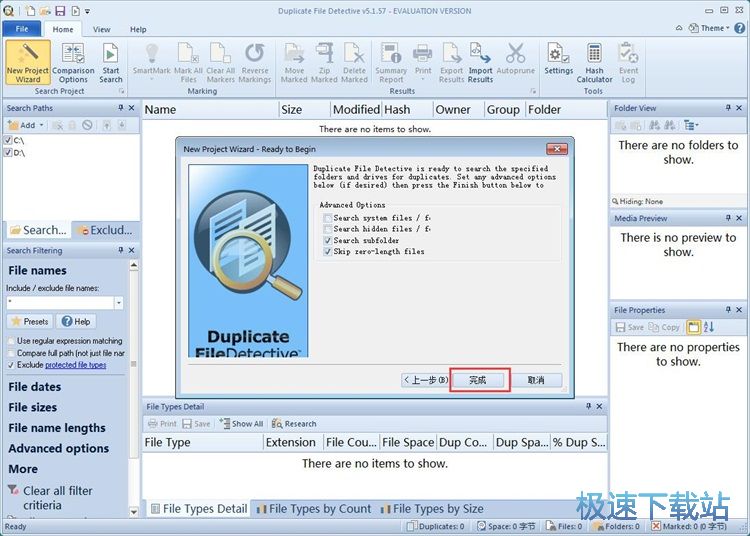Open the Settings tool
750x536 pixels.
coord(558,60)
